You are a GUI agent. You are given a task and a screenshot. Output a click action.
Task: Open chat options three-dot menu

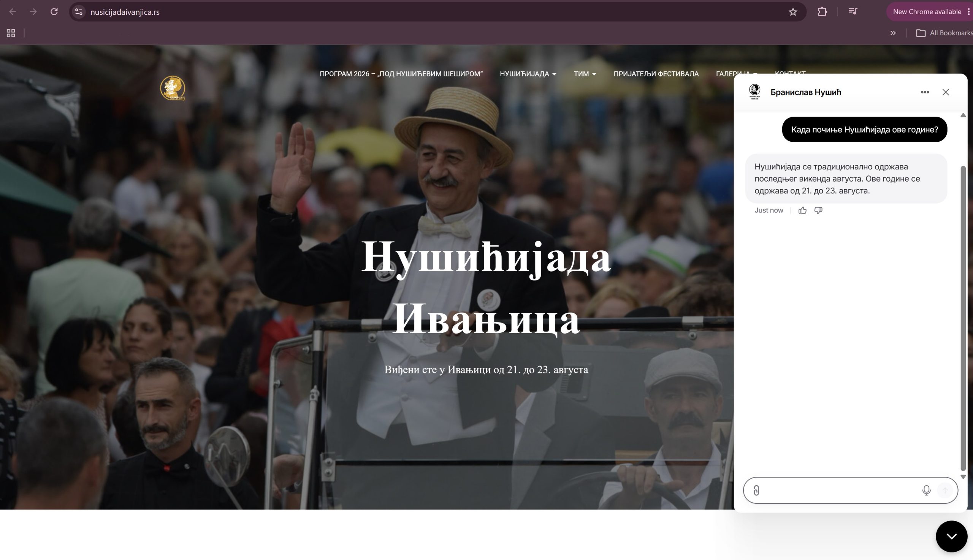(x=924, y=92)
